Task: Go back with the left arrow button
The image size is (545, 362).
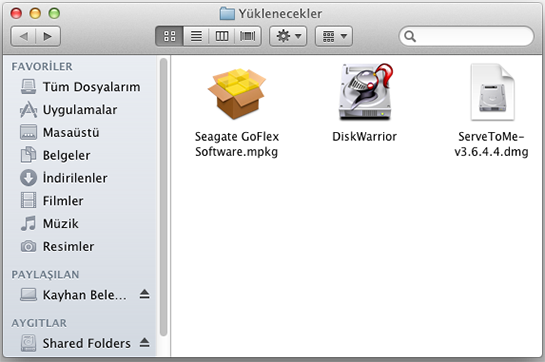Action: [23, 36]
